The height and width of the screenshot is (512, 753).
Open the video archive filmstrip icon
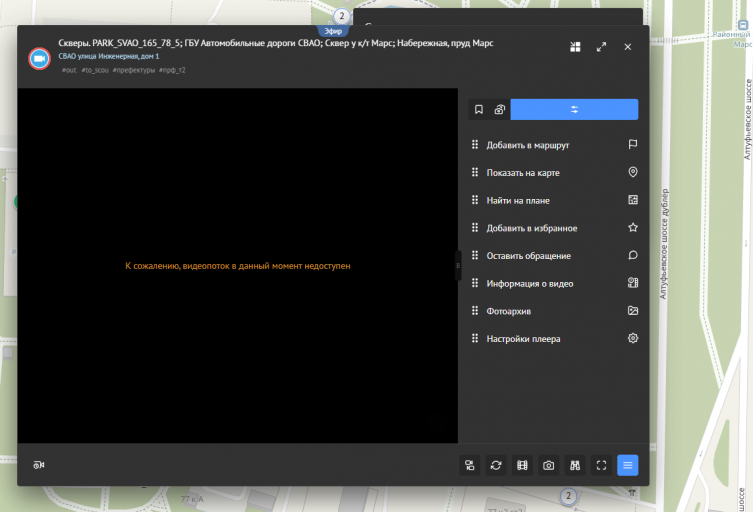522,465
